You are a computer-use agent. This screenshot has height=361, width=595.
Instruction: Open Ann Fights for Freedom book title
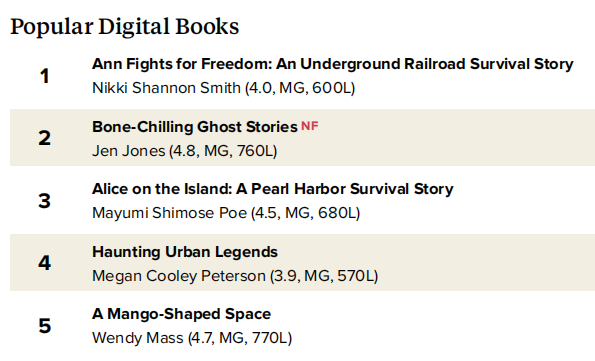pyautogui.click(x=332, y=64)
